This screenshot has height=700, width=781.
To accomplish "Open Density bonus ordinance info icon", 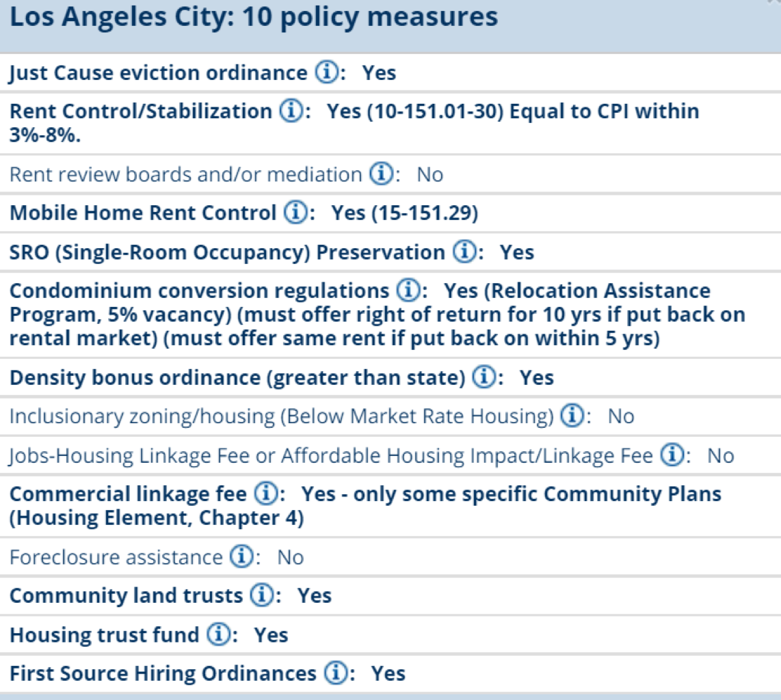I will (x=484, y=377).
